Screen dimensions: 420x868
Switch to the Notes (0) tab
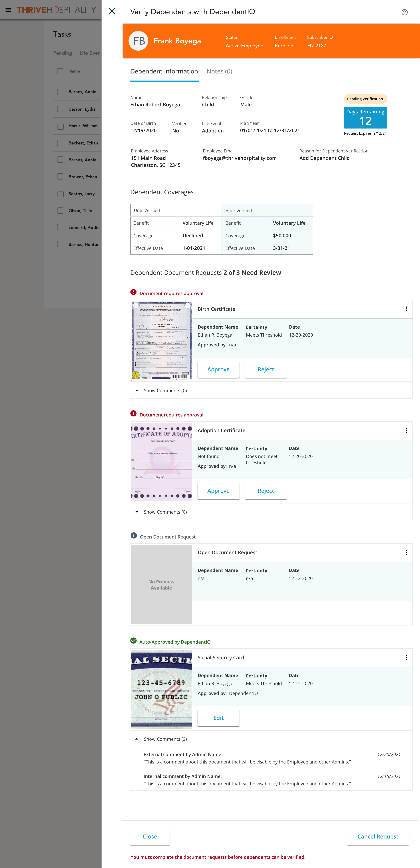(219, 71)
